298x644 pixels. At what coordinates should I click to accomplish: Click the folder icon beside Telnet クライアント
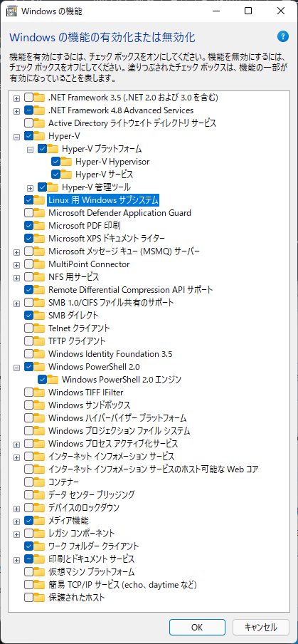[39, 328]
